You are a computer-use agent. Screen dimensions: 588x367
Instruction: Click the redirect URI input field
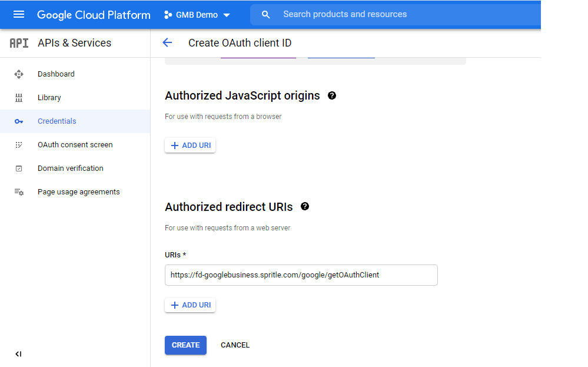click(301, 275)
